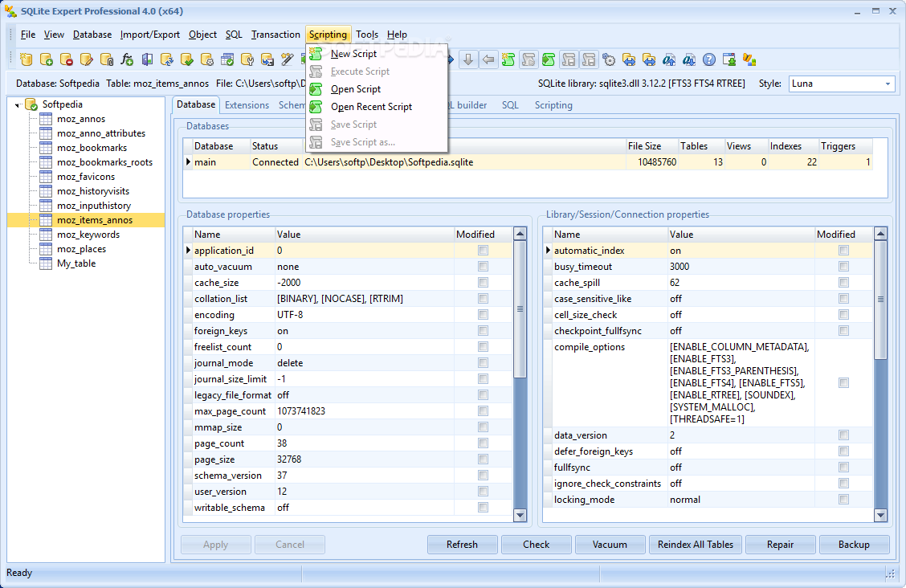Viewport: 906px width, 588px height.
Task: Click the rightmost toolbar icon with colored blocks
Action: (x=749, y=59)
